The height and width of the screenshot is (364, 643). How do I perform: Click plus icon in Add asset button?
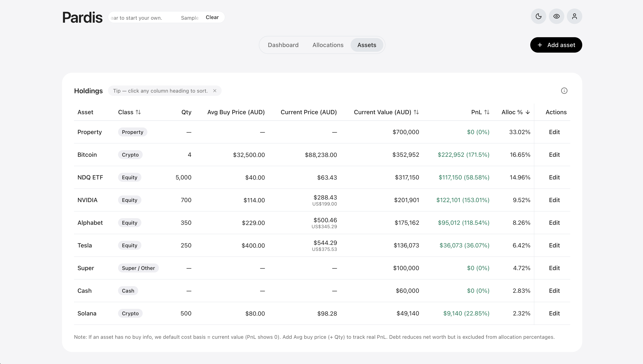click(x=540, y=45)
